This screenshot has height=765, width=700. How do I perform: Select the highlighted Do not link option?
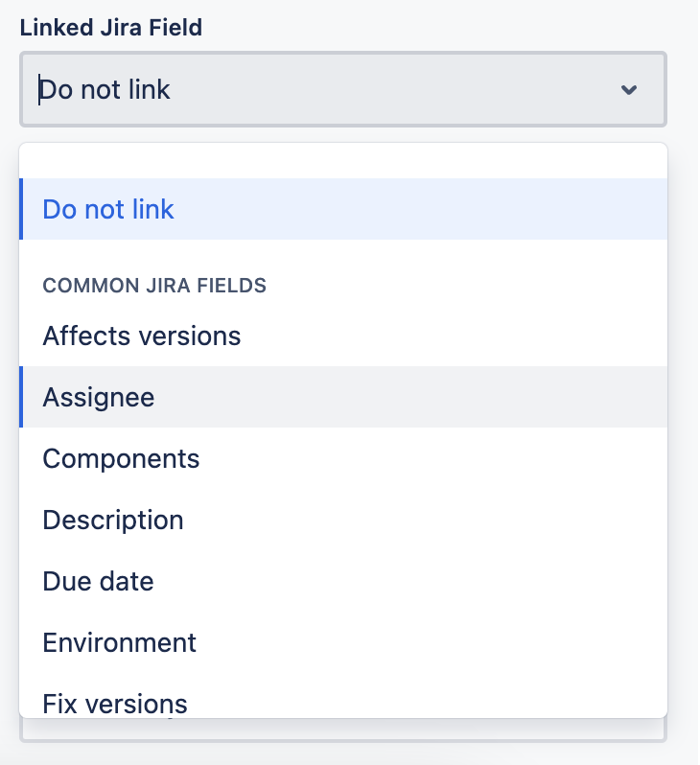343,209
